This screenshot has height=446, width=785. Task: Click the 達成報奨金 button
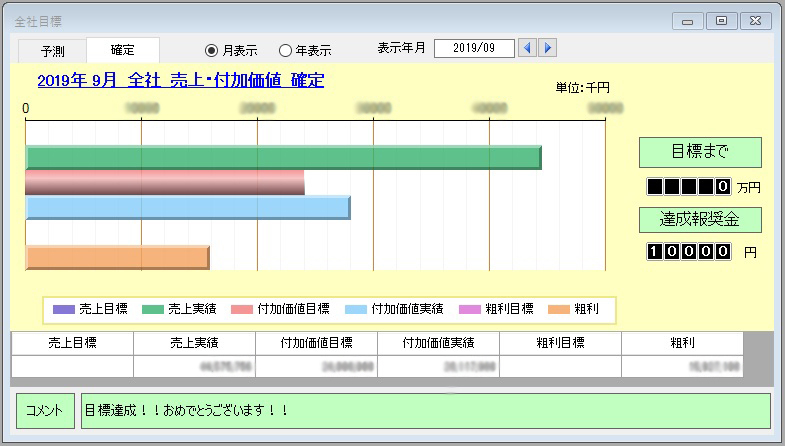pyautogui.click(x=700, y=220)
